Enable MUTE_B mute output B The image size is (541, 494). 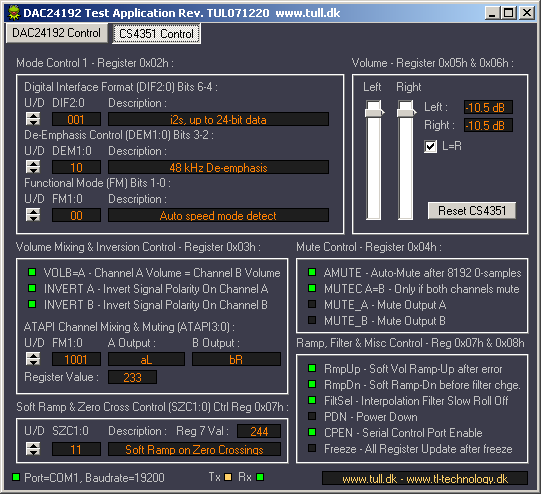coord(312,320)
